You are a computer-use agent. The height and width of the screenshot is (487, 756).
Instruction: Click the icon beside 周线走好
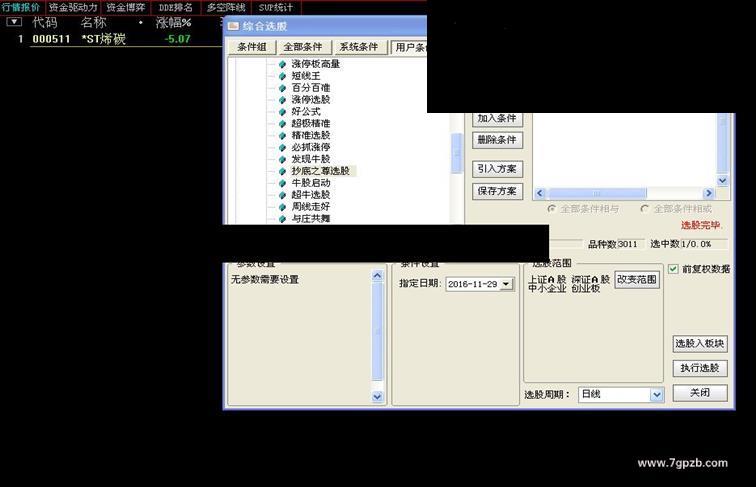pos(283,207)
